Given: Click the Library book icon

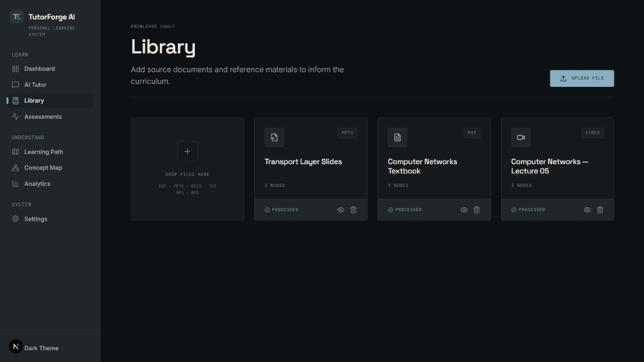Looking at the screenshot, I should 16,101.
